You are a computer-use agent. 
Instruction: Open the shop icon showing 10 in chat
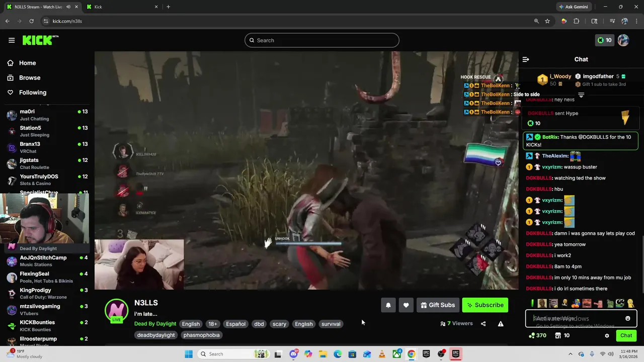click(562, 335)
